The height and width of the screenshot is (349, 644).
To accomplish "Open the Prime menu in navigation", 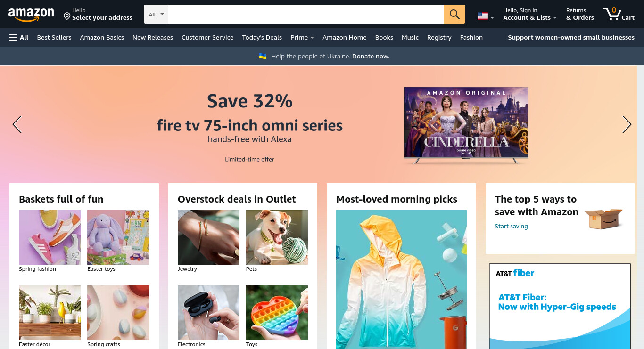I will coord(302,37).
